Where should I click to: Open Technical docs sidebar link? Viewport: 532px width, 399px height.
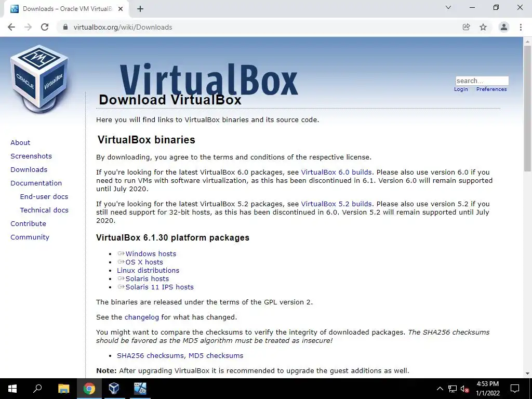point(44,210)
